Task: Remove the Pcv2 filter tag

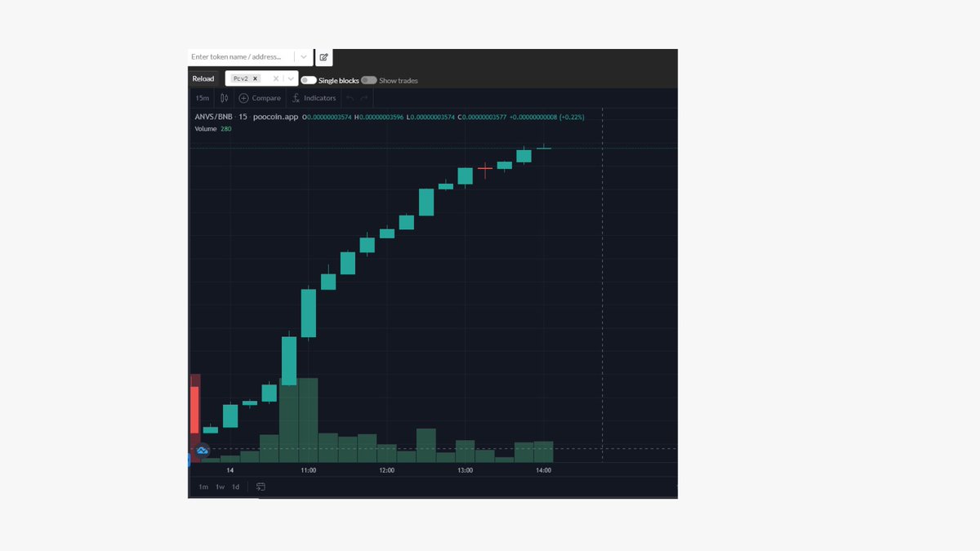Action: coord(255,78)
